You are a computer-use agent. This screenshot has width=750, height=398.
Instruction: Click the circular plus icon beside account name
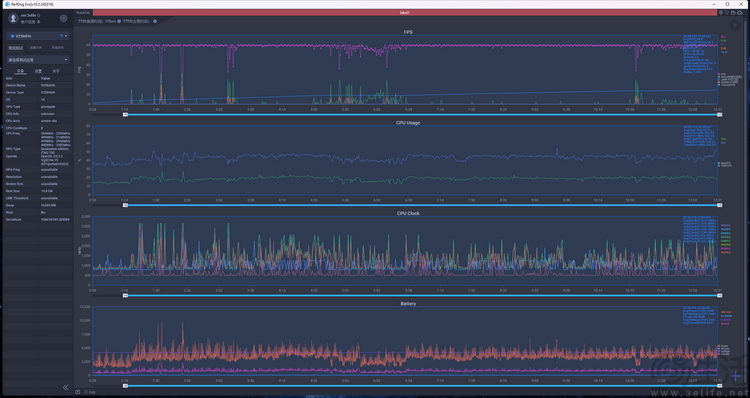point(63,18)
